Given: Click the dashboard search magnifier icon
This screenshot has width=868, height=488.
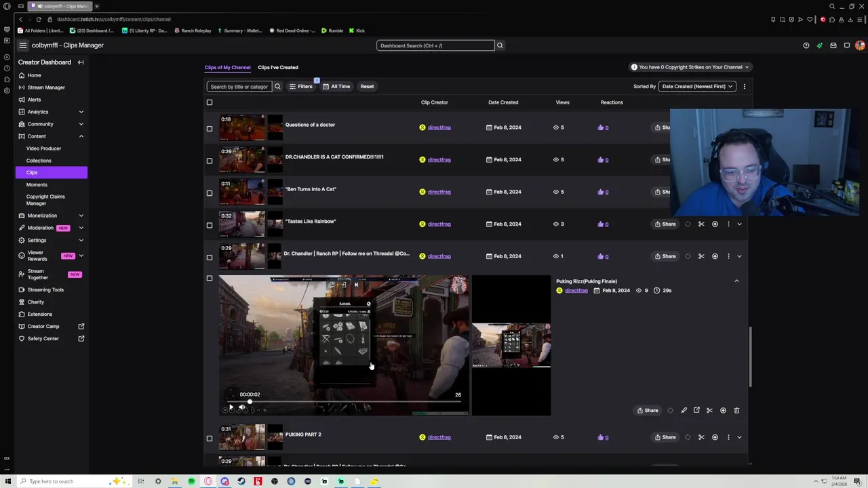Looking at the screenshot, I should (x=500, y=45).
